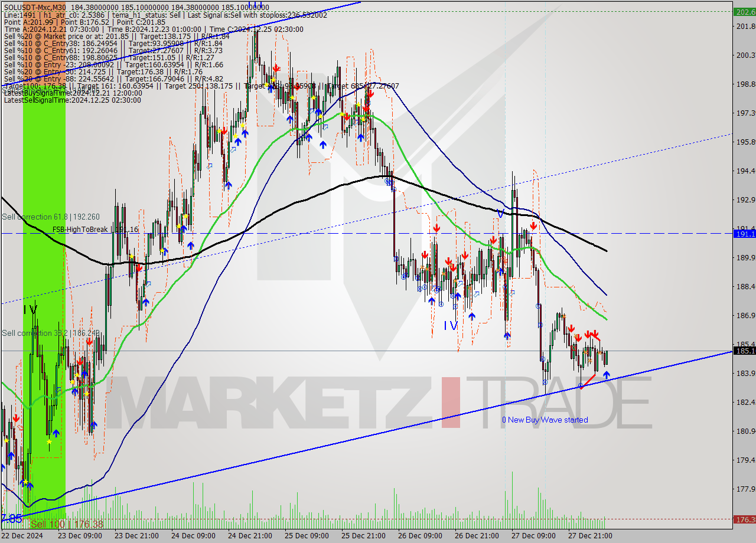Image resolution: width=756 pixels, height=543 pixels.
Task: Click 'Sell correction 61.8 | 192.260' label
Action: coord(51,217)
